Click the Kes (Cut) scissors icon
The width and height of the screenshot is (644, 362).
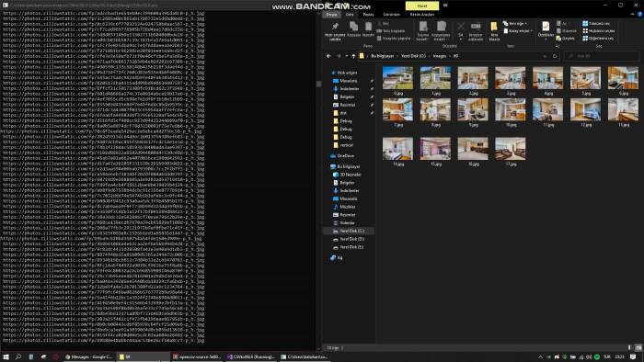(x=379, y=24)
